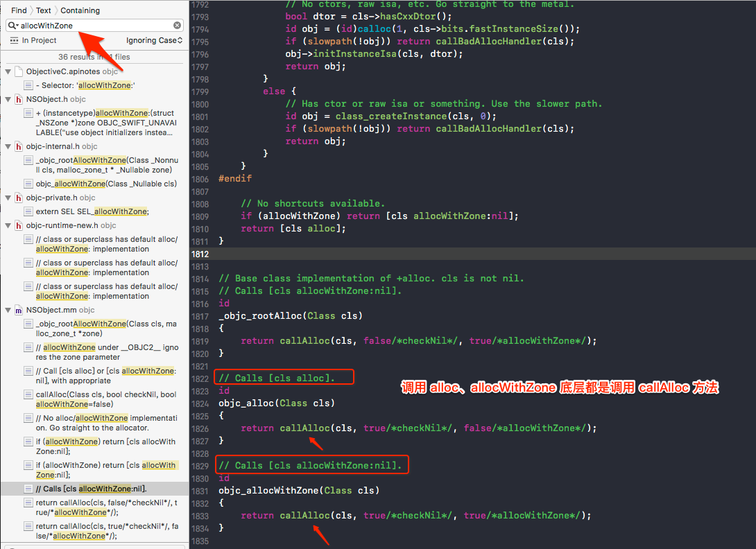Collapse the ObjectiveC.apinotes results group
This screenshot has height=549, width=756.
(8, 71)
